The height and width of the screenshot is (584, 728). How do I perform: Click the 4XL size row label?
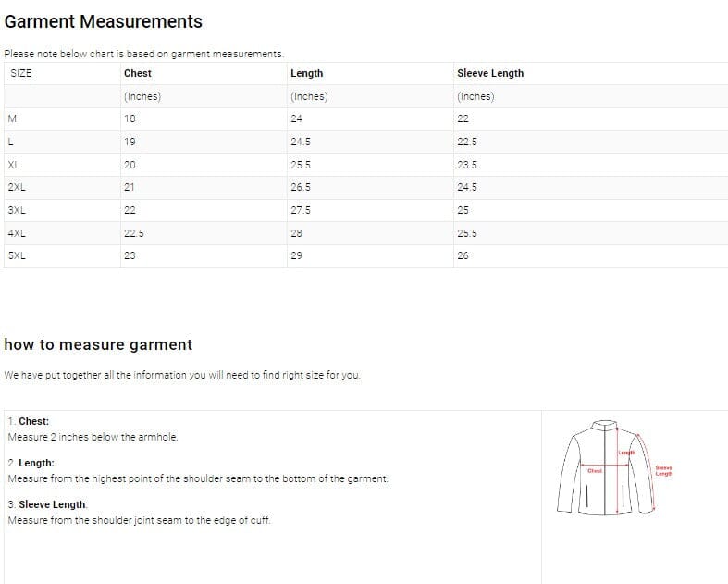click(x=17, y=233)
